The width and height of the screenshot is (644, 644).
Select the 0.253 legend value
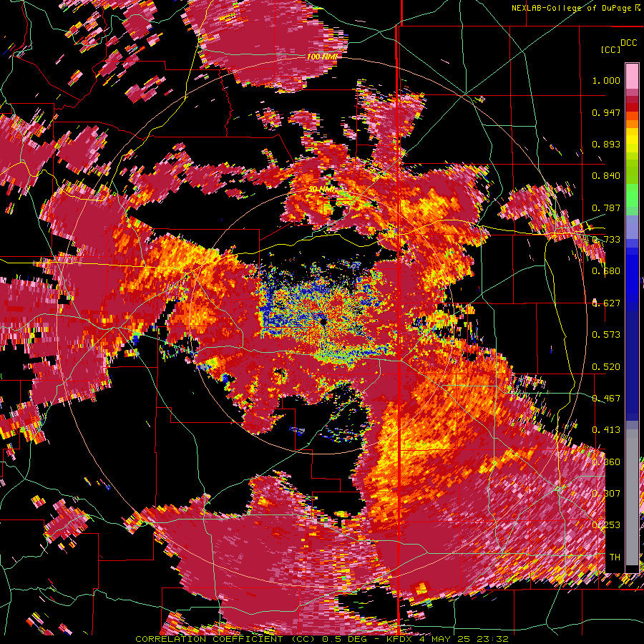pos(606,525)
